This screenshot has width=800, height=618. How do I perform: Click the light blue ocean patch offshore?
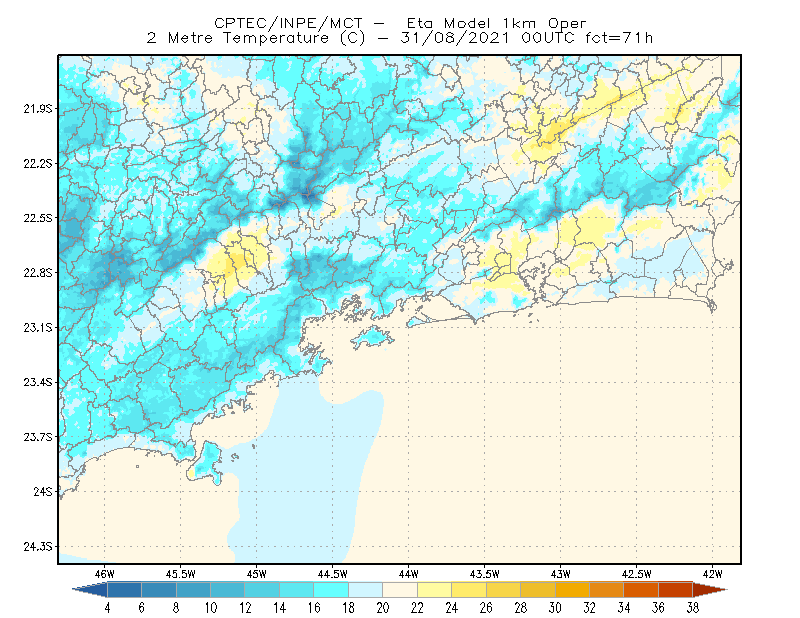pyautogui.click(x=306, y=475)
